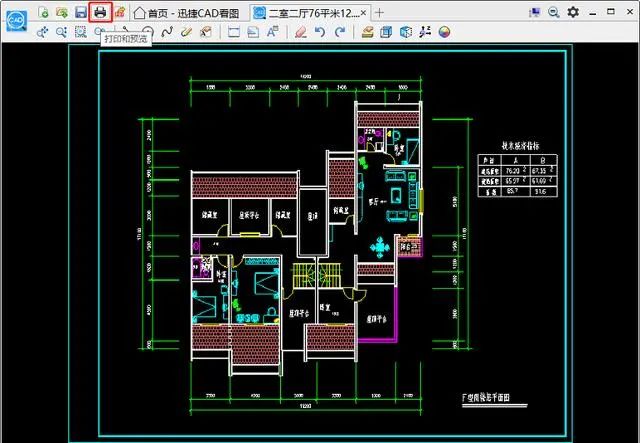Switch to the 首页 - 迅捷CAD看图 tab
The width and height of the screenshot is (640, 443).
coord(187,13)
